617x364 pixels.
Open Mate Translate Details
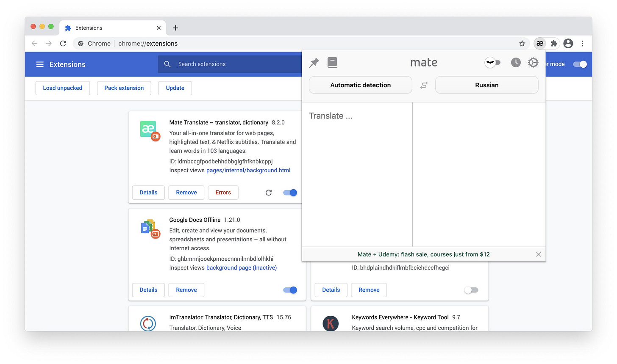[148, 193]
